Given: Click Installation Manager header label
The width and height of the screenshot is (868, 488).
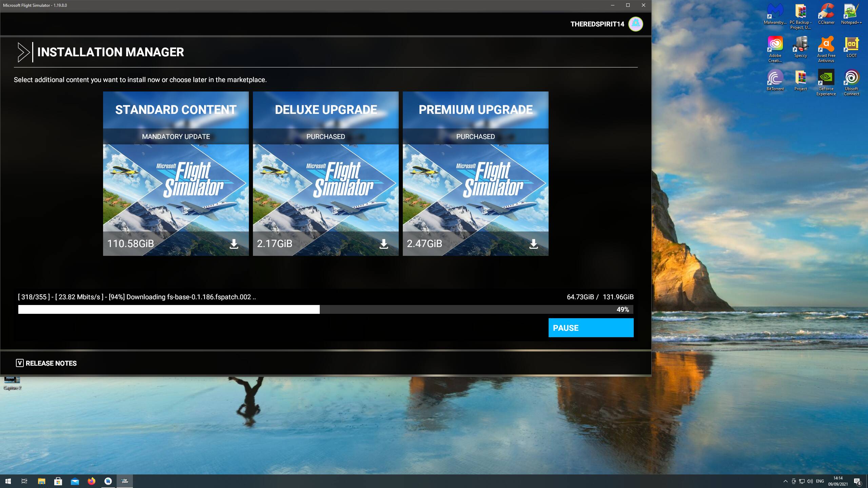Looking at the screenshot, I should click(x=110, y=52).
